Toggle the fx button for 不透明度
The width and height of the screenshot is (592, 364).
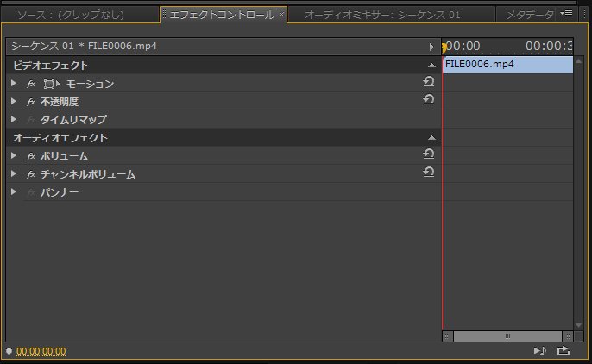pyautogui.click(x=31, y=102)
